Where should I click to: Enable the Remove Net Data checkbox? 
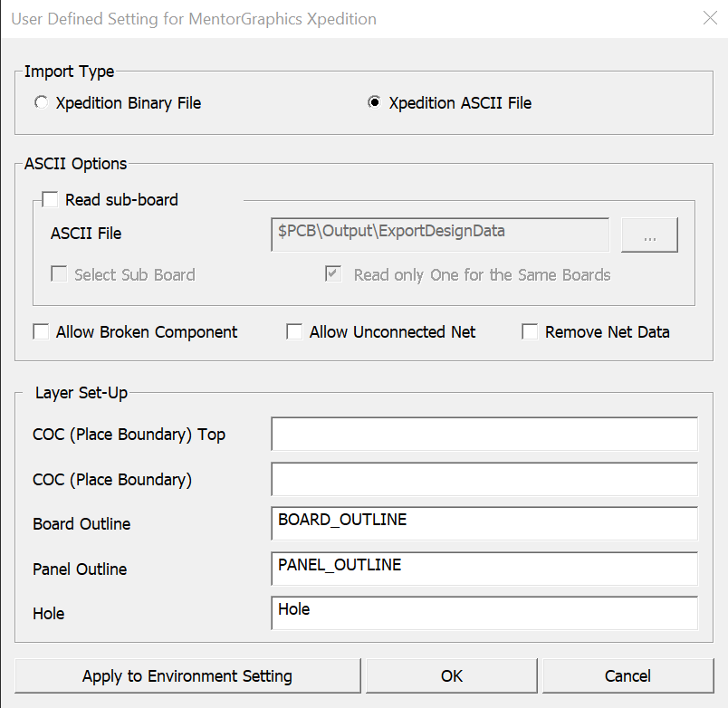(x=530, y=332)
